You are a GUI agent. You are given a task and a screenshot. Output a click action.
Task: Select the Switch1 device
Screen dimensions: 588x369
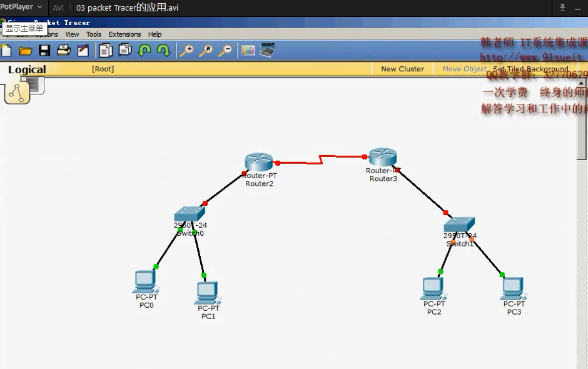(x=459, y=225)
